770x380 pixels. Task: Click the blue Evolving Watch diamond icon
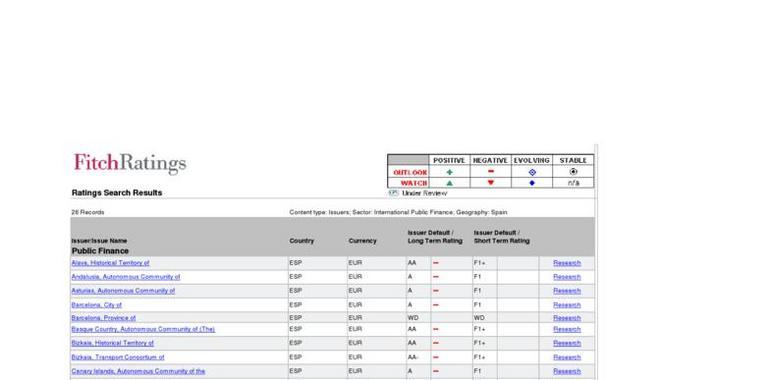[x=532, y=183]
